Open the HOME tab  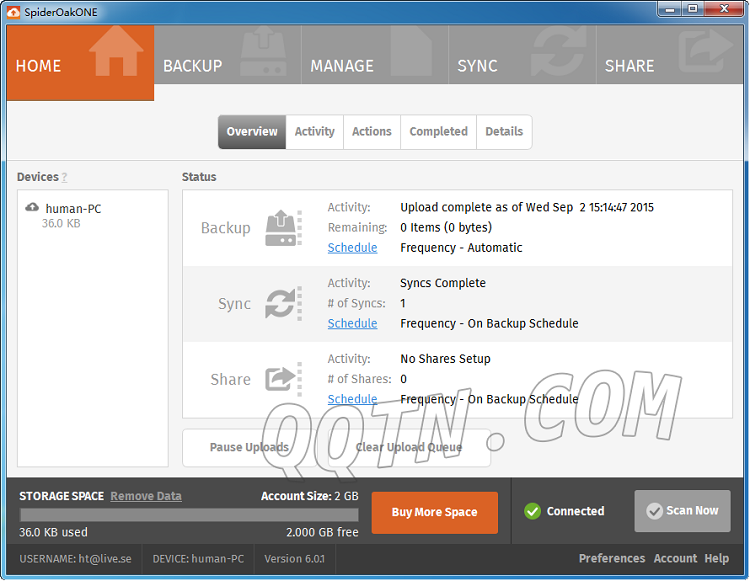click(80, 64)
